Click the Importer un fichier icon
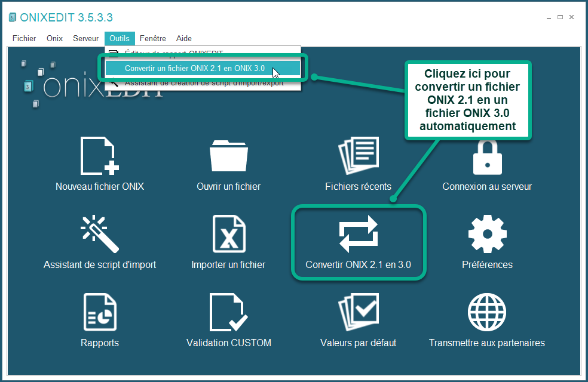Screen dimensions: 588x382 point(229,233)
